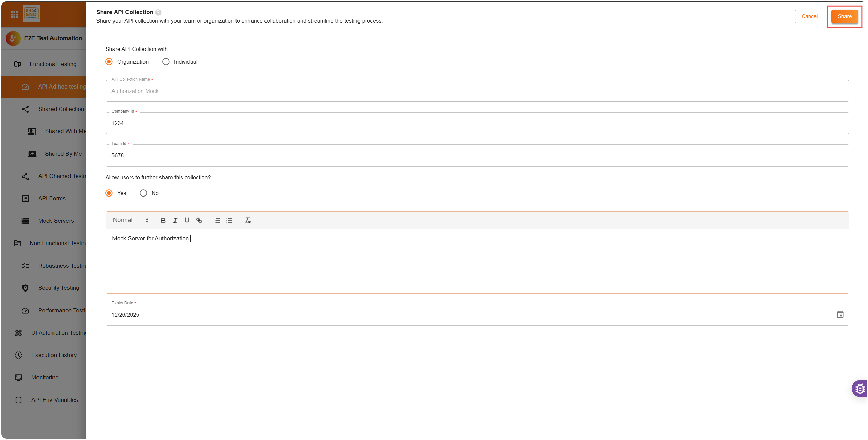Insert a numbered list in the editor
Viewport: 868px width, 440px height.
(x=217, y=220)
